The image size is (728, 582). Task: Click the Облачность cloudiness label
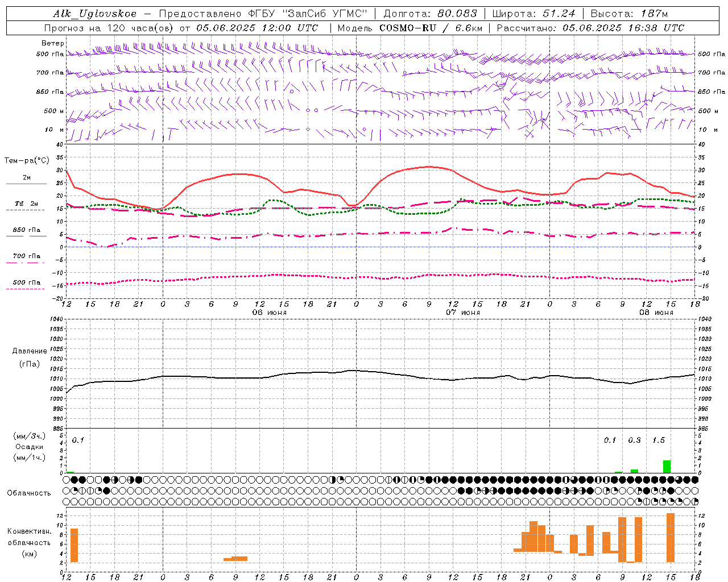click(29, 493)
